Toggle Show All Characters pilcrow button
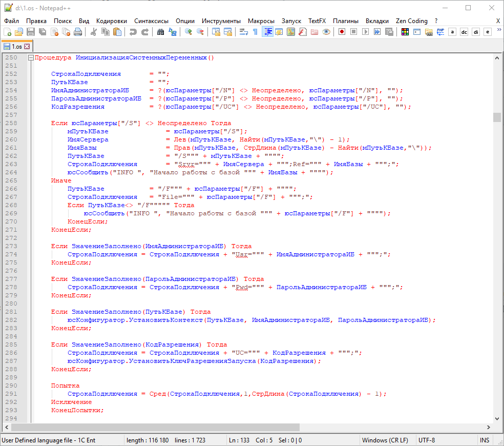This screenshot has height=446, width=504. [255, 32]
